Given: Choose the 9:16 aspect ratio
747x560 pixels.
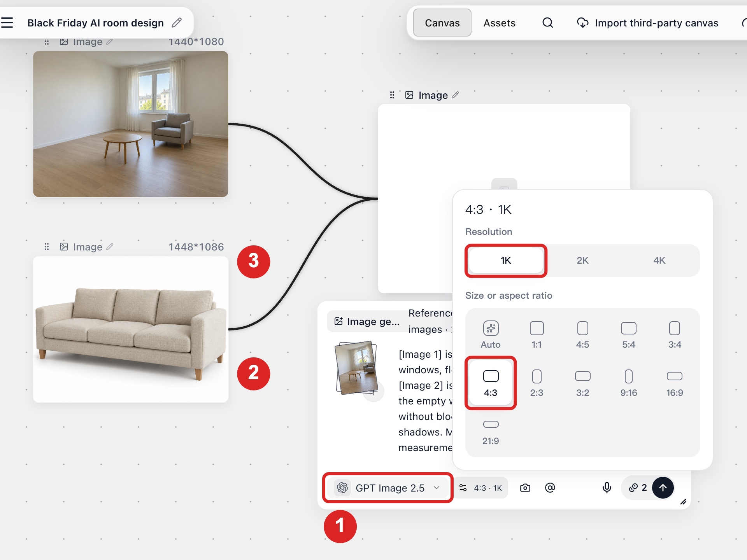Looking at the screenshot, I should (x=628, y=383).
